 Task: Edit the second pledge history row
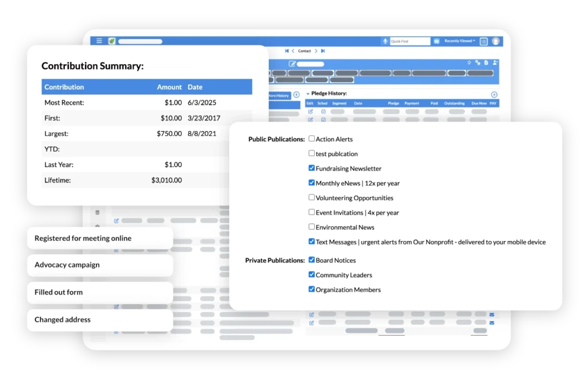pos(311,120)
